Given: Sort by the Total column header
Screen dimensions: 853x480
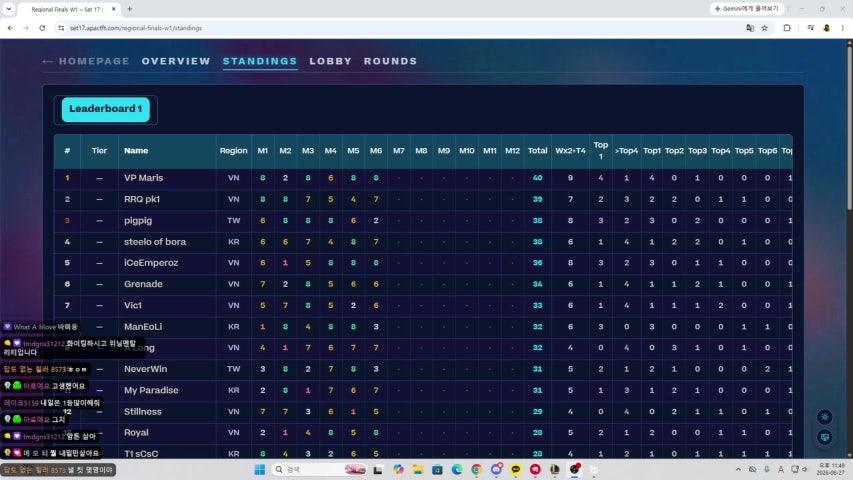Looking at the screenshot, I should 537,151.
